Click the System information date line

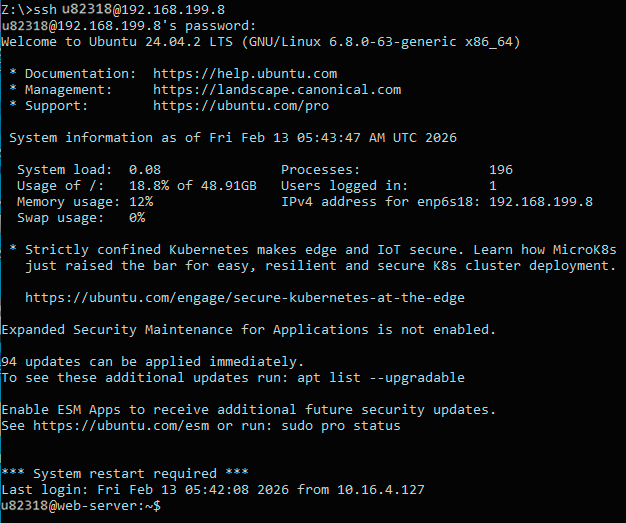tap(233, 138)
